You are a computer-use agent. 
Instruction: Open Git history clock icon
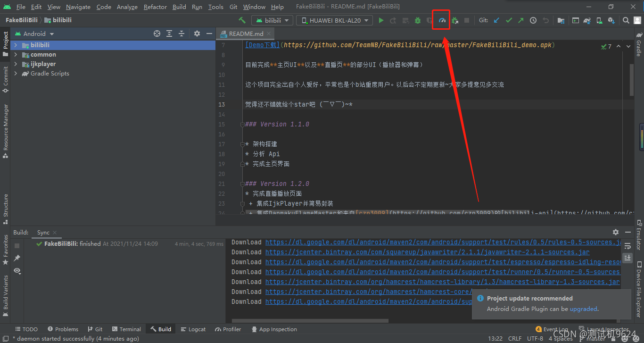click(x=533, y=20)
